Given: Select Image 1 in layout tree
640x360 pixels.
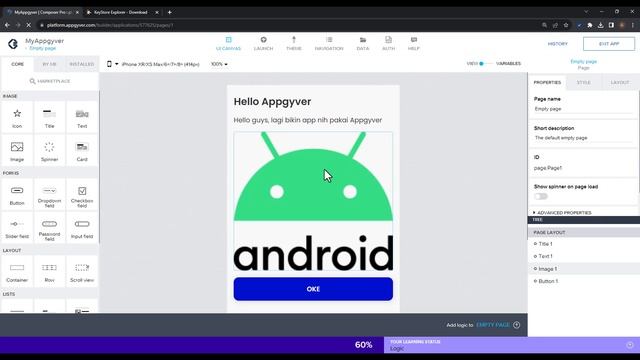Looking at the screenshot, I should (547, 269).
